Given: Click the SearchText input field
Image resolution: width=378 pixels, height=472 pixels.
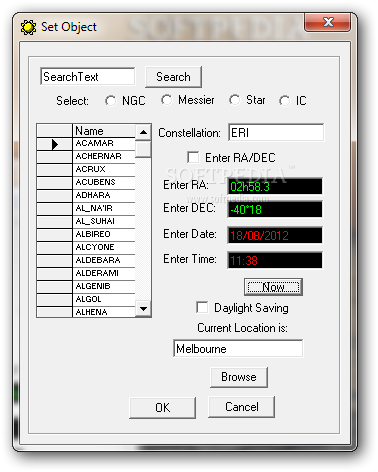Looking at the screenshot, I should coord(88,77).
